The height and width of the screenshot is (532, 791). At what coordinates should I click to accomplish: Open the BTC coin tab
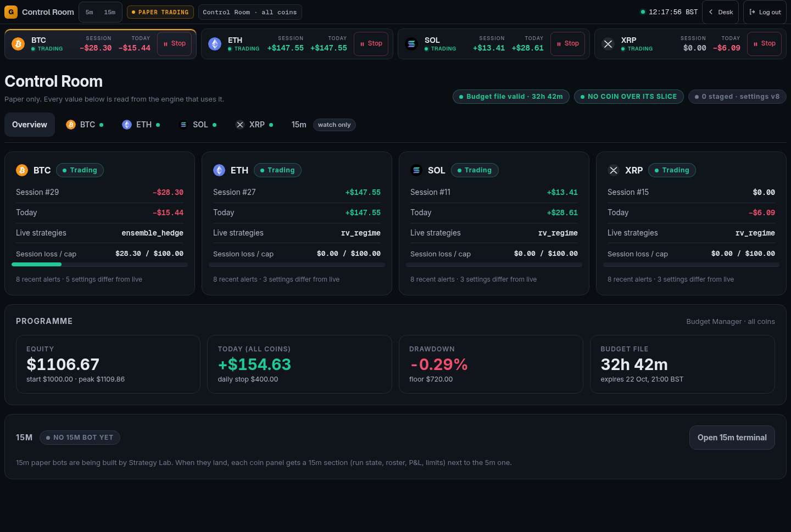tap(85, 125)
